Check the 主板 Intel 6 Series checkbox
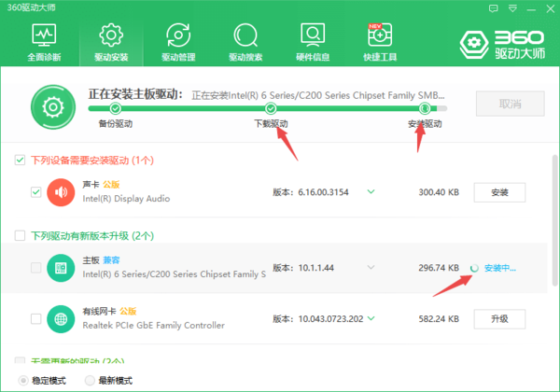 tap(35, 268)
